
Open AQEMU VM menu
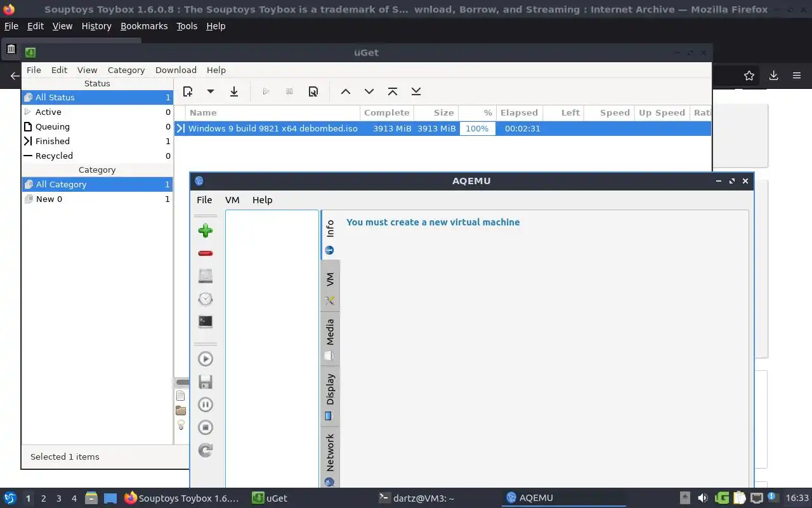[x=232, y=199]
